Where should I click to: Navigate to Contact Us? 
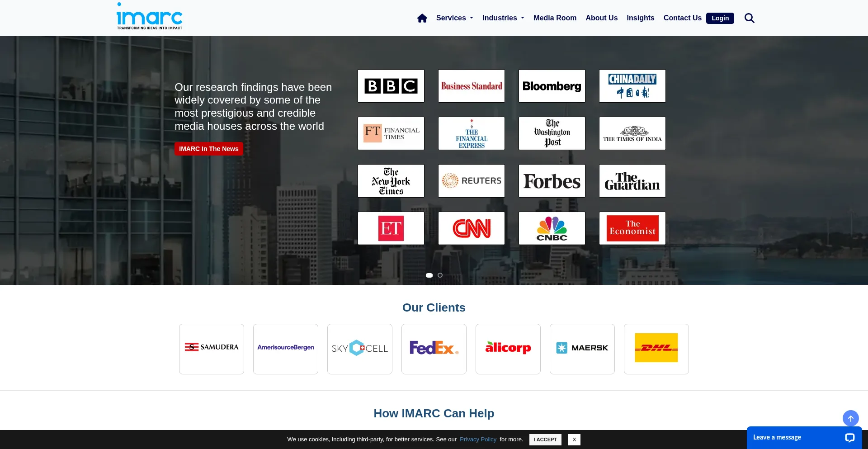click(682, 18)
